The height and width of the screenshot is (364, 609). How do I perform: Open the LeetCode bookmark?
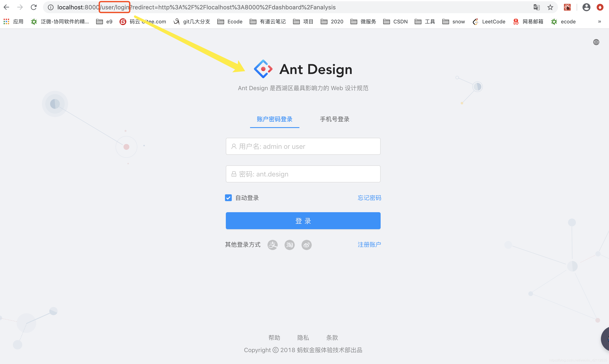489,22
